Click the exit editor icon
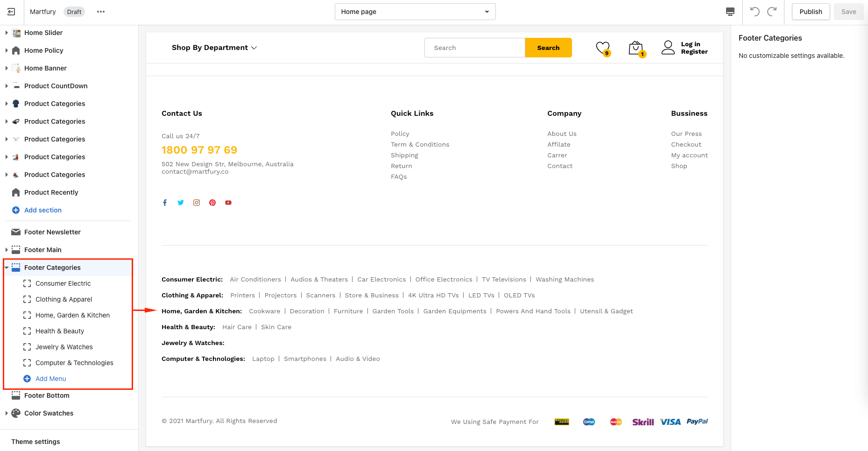 pos(11,12)
